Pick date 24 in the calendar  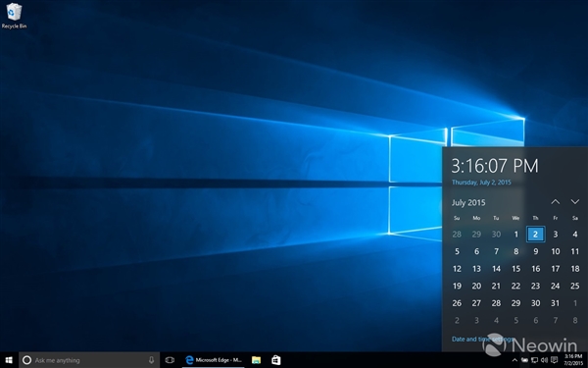coord(556,287)
